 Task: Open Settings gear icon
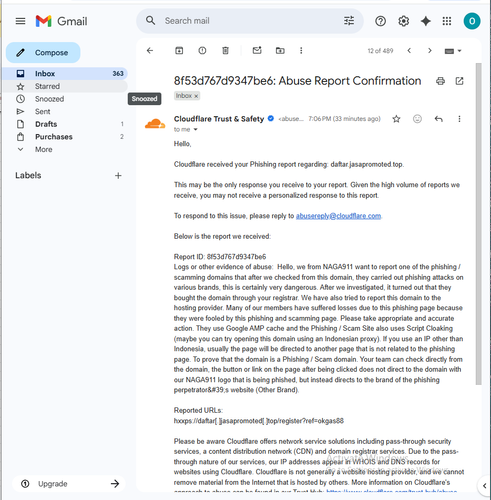[x=403, y=21]
